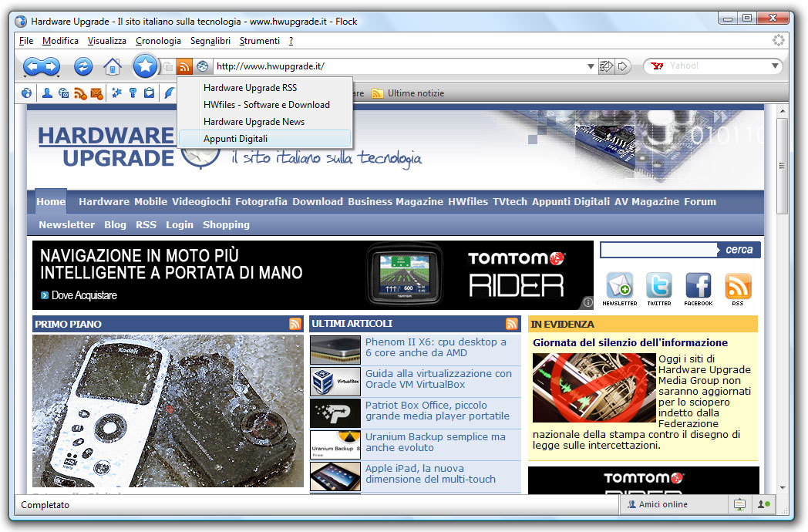Open the back history dropdown arrow
The width and height of the screenshot is (808, 532).
tap(24, 77)
